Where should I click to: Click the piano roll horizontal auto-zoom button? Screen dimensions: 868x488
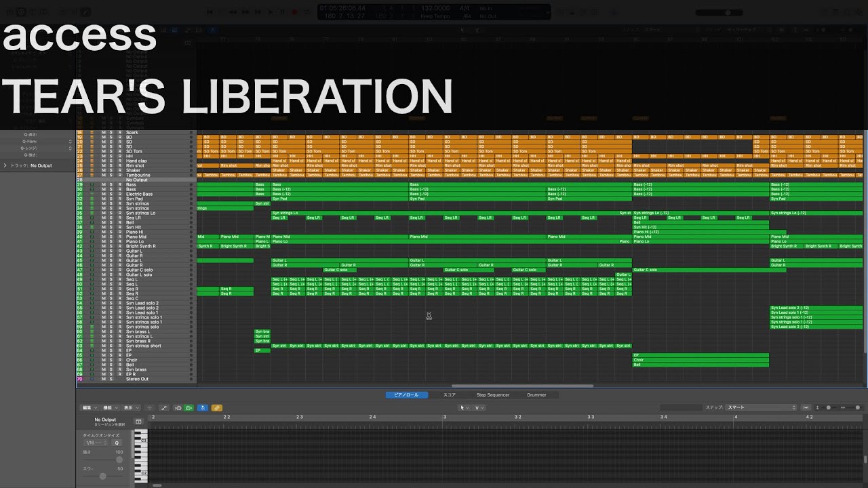806,407
